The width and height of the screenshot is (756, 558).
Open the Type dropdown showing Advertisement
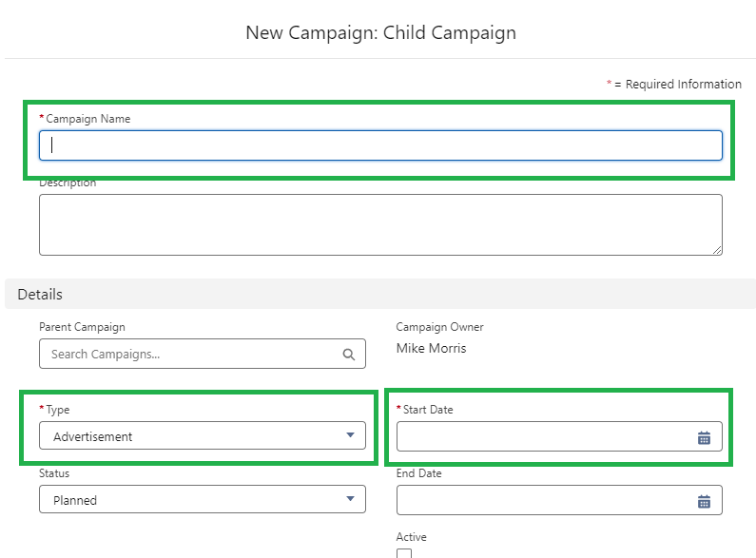190,436
